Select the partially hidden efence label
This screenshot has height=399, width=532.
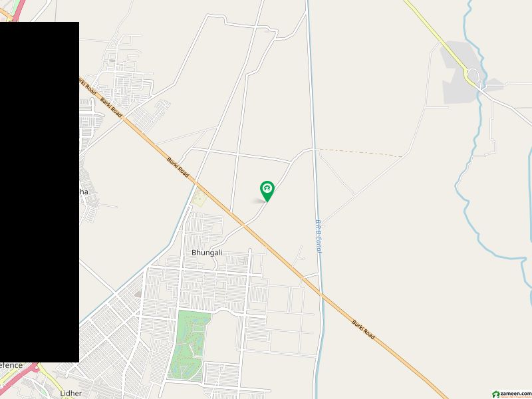click(x=11, y=365)
